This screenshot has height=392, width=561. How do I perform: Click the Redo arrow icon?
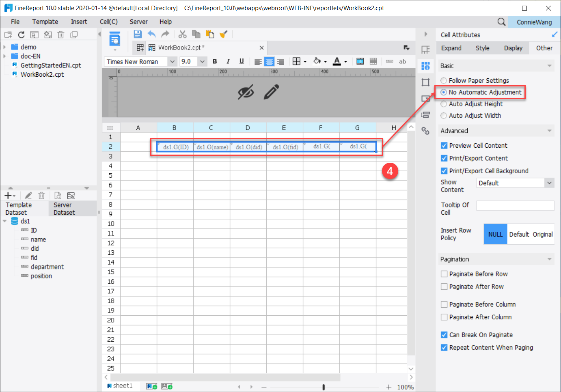[165, 34]
